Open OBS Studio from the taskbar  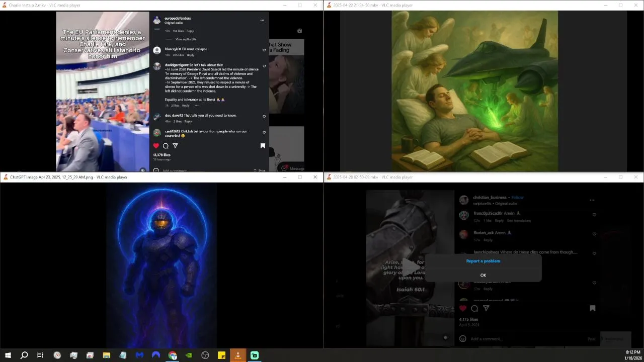(x=205, y=355)
